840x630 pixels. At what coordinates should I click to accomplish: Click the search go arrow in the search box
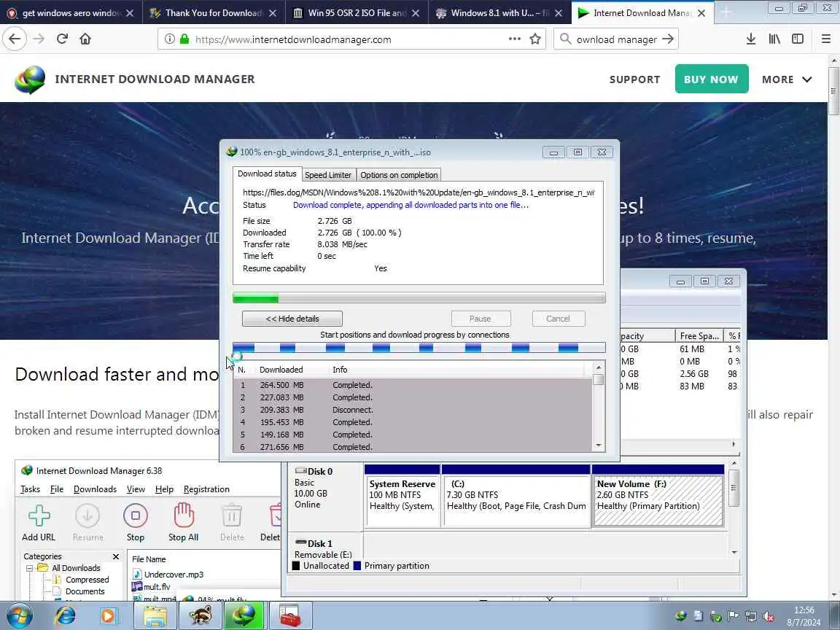click(x=667, y=39)
